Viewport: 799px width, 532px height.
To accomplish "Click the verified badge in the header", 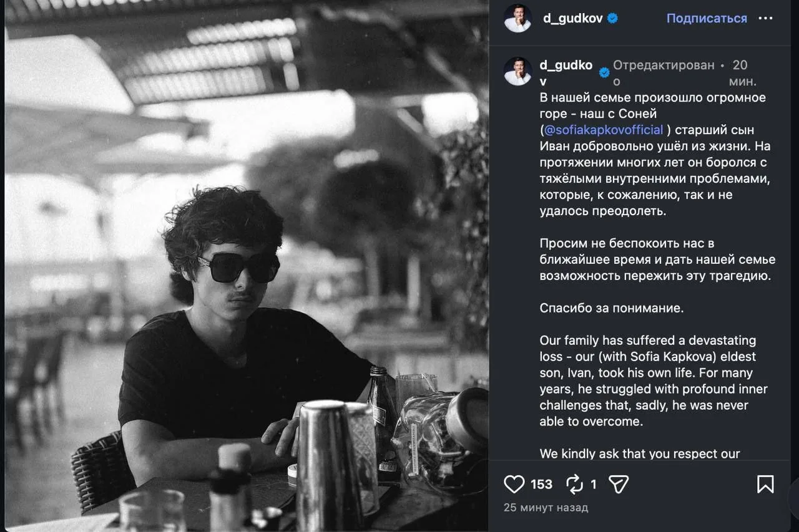I will click(x=613, y=18).
